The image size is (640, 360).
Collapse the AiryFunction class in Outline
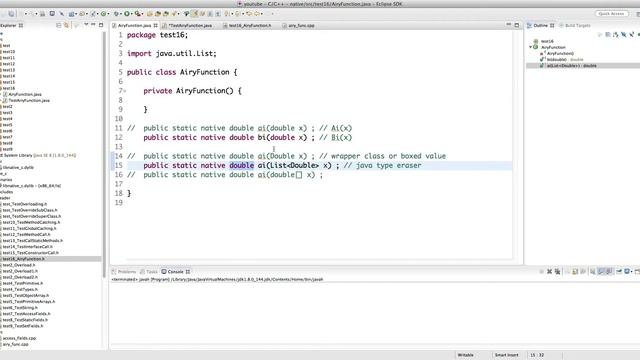(531, 47)
